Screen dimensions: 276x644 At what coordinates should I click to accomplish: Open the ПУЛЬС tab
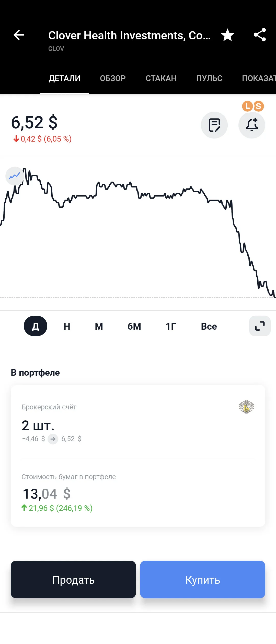tap(209, 78)
